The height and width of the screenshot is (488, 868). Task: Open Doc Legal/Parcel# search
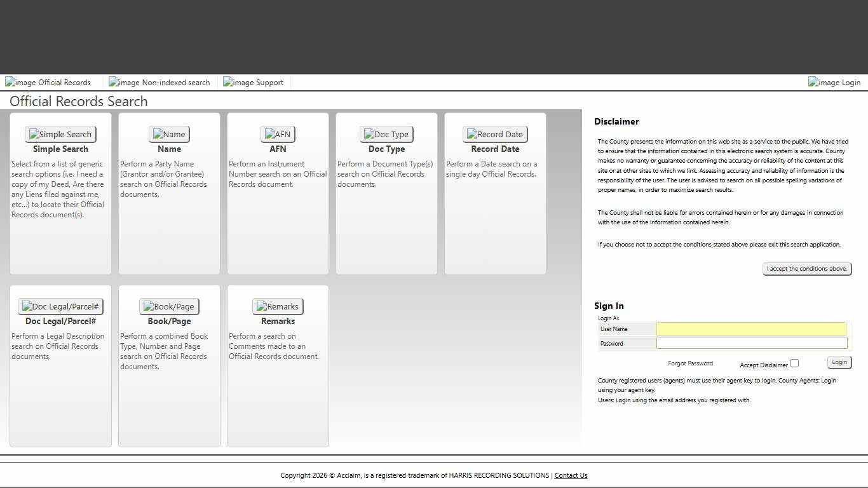click(60, 306)
